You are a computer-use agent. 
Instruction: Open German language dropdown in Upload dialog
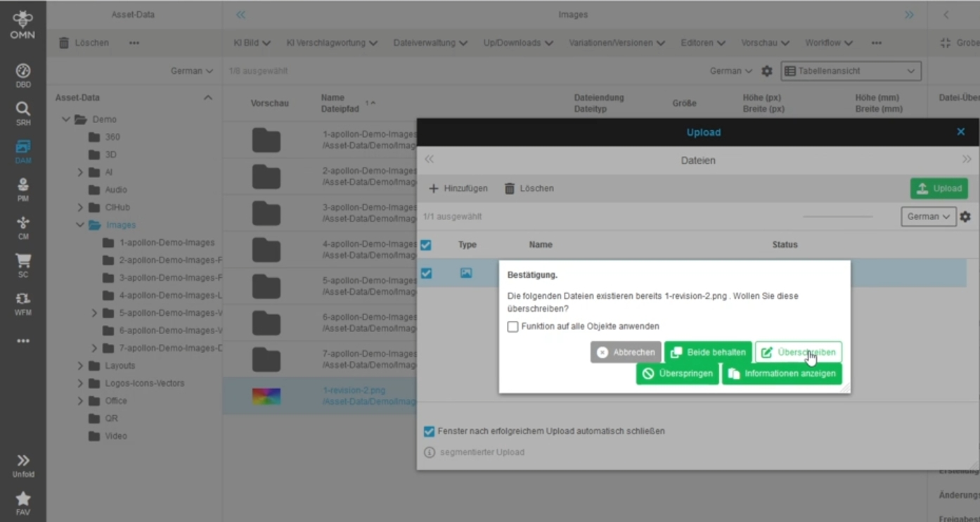pyautogui.click(x=928, y=217)
